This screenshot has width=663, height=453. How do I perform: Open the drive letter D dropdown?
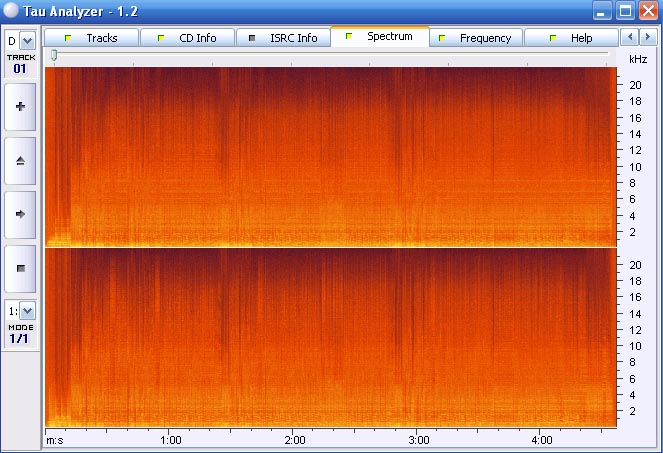[27, 41]
